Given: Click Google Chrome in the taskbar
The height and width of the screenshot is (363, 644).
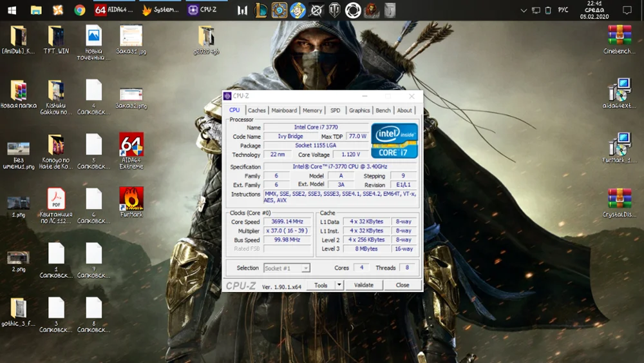Looking at the screenshot, I should 80,10.
